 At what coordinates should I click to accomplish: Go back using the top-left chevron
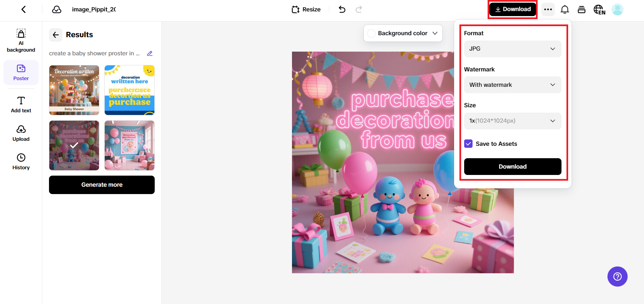coord(23,9)
